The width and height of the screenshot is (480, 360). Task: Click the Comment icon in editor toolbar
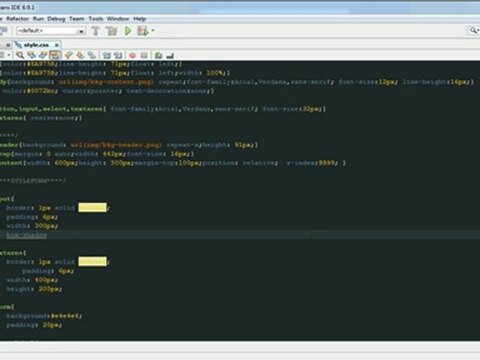click(159, 55)
